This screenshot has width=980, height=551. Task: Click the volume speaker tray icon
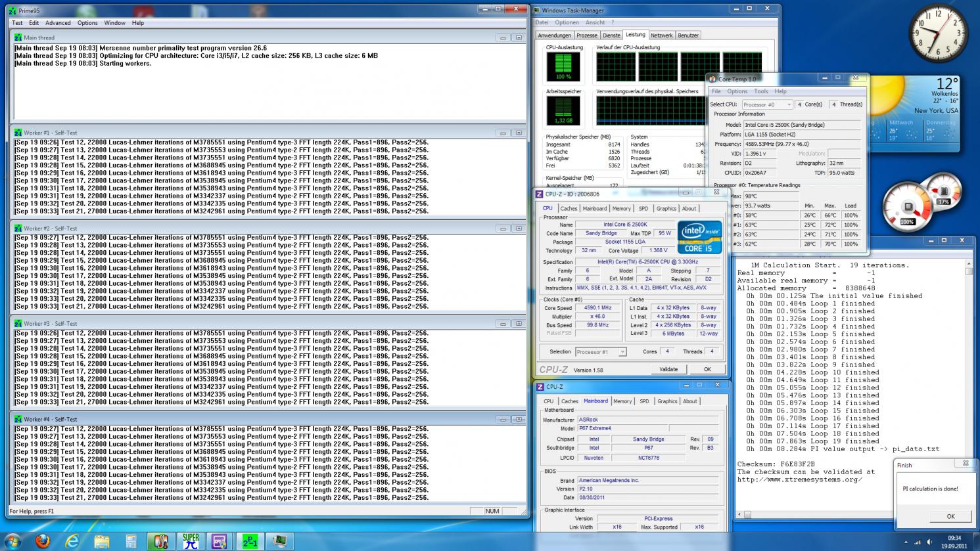(x=928, y=542)
